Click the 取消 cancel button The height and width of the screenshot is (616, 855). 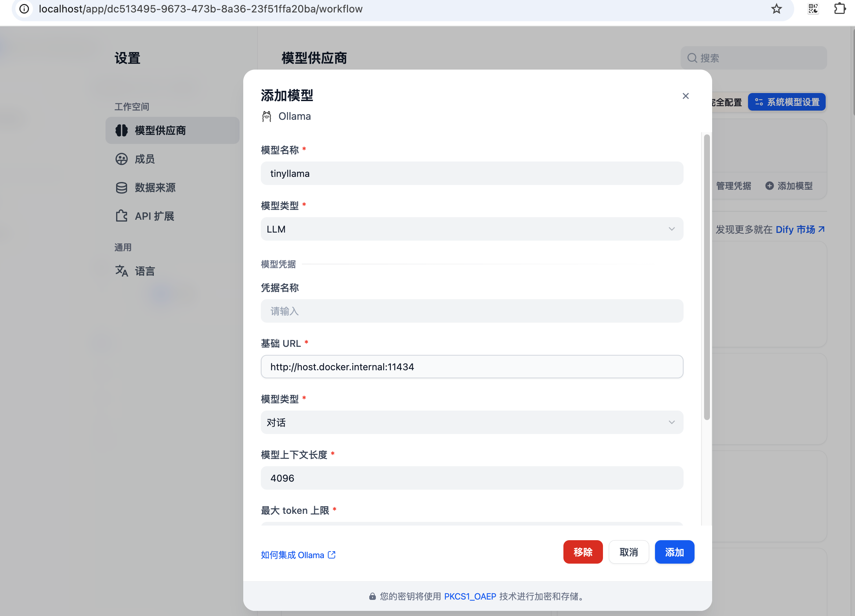click(x=629, y=552)
